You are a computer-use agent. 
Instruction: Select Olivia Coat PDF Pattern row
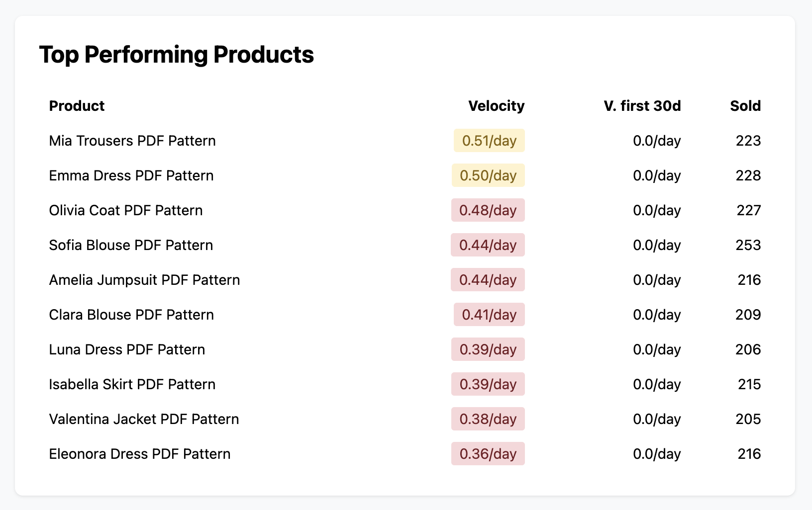pyautogui.click(x=126, y=210)
